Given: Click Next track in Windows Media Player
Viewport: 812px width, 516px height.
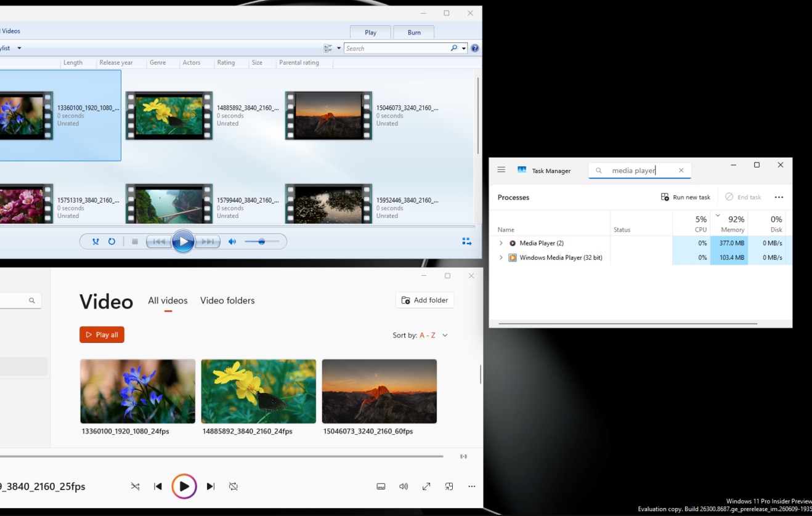Looking at the screenshot, I should click(x=208, y=241).
